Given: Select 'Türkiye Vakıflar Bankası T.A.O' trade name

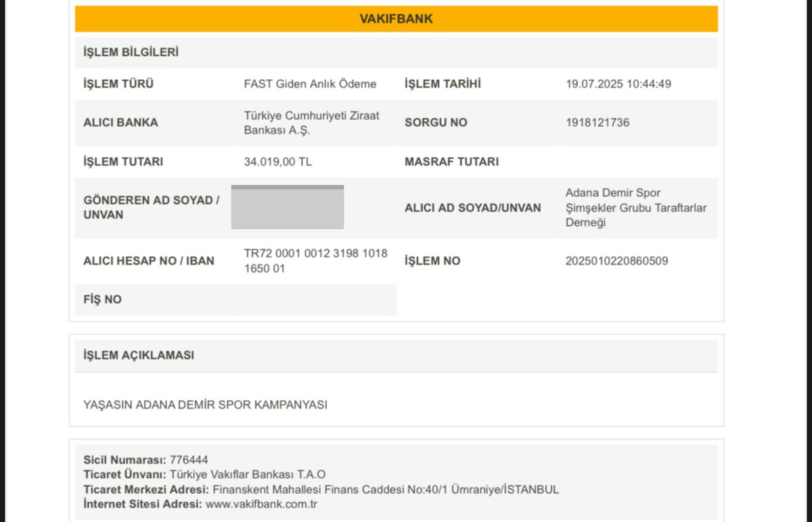Looking at the screenshot, I should click(248, 475).
